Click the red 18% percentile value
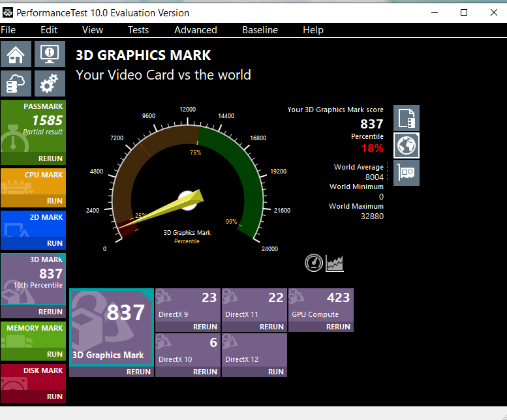The height and width of the screenshot is (420, 507). [x=373, y=148]
